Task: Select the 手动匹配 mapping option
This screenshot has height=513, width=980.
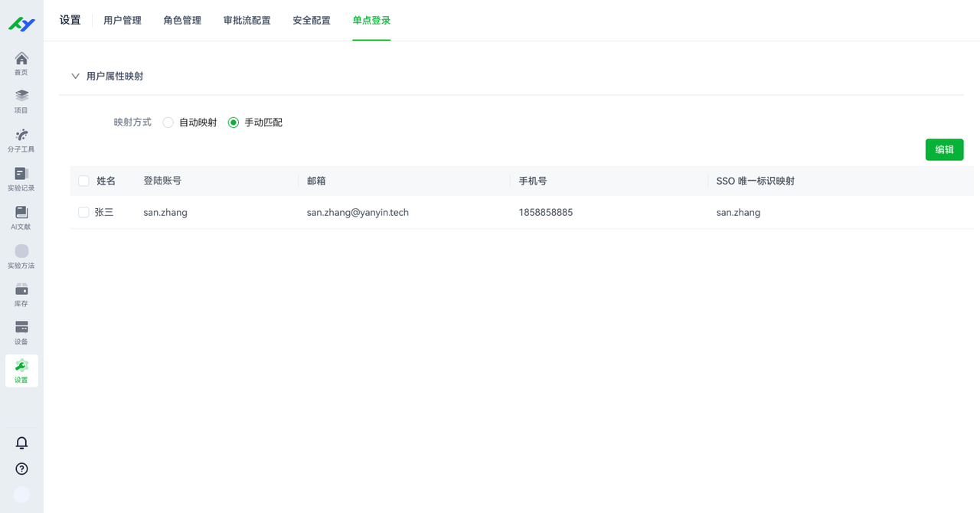Action: coord(233,122)
